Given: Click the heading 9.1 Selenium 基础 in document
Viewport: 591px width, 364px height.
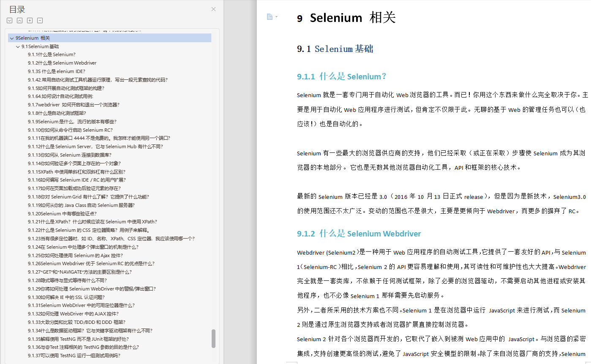Looking at the screenshot, I should [335, 49].
